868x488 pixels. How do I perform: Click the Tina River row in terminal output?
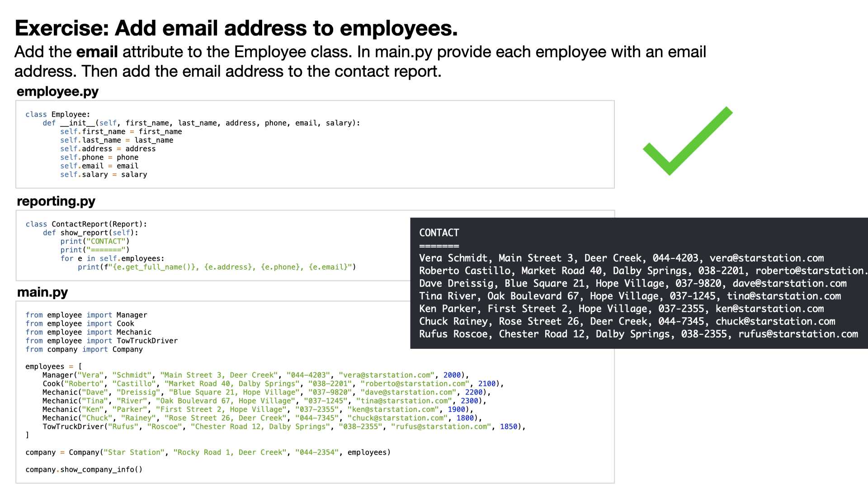[630, 296]
